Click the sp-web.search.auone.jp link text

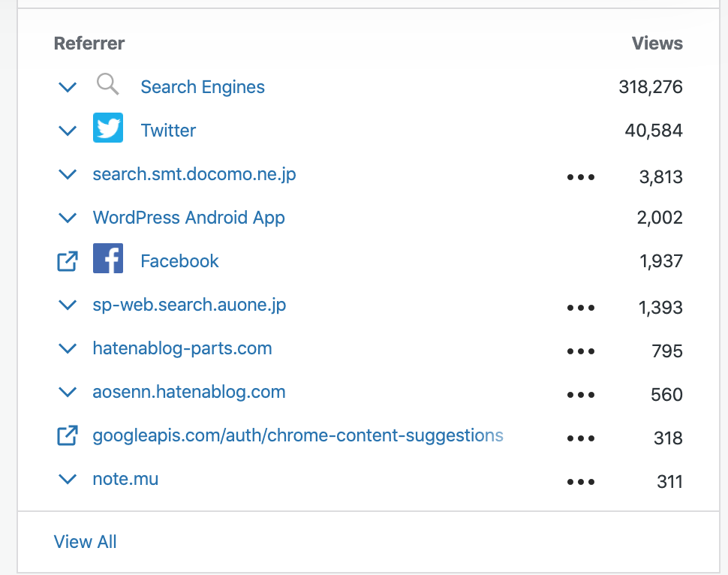point(189,306)
